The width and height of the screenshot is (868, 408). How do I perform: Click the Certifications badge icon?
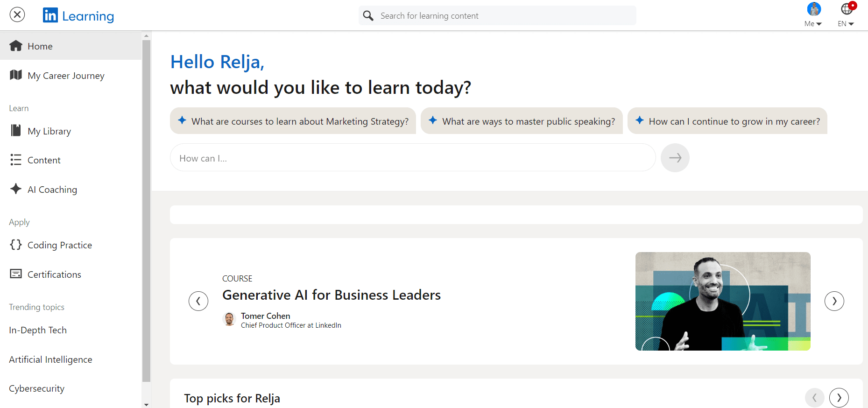(16, 274)
